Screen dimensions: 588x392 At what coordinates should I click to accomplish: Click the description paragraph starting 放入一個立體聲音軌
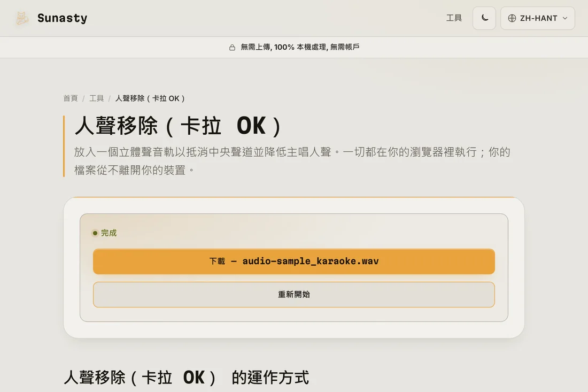coord(292,161)
